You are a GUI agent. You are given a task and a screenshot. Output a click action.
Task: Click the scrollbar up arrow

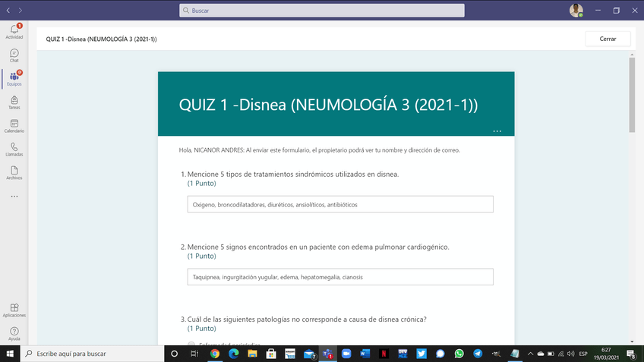[x=632, y=55]
